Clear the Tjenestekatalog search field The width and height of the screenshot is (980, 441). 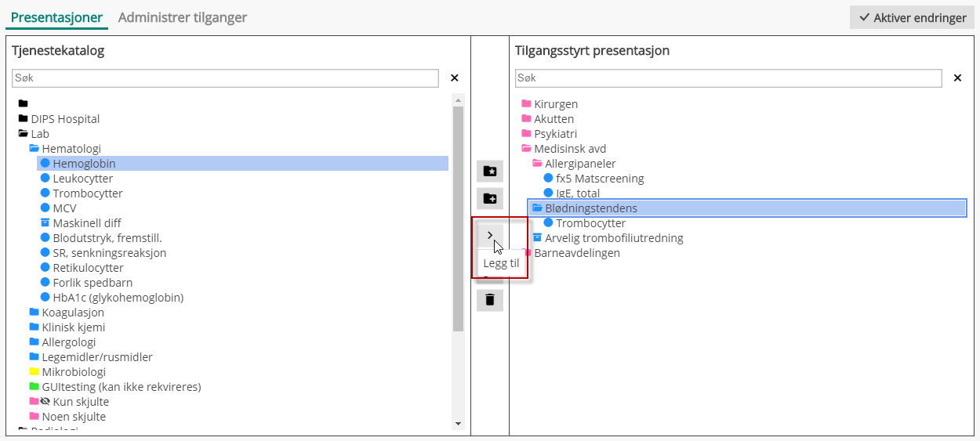point(455,78)
